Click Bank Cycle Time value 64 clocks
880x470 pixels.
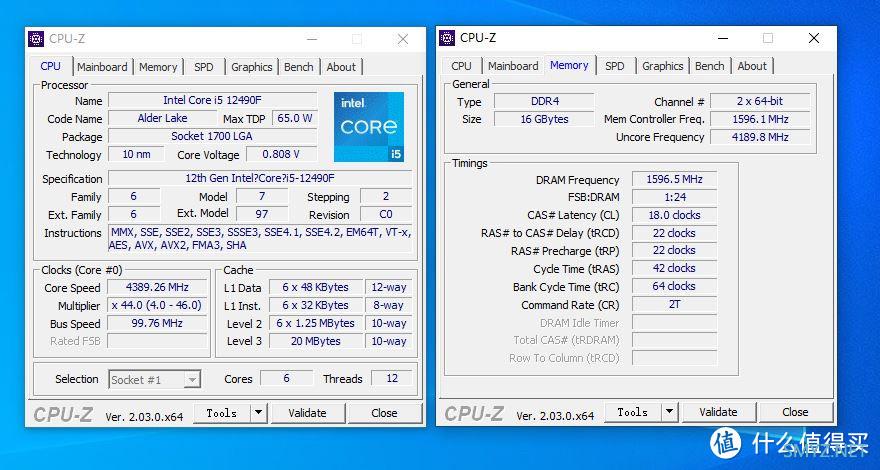click(x=675, y=286)
